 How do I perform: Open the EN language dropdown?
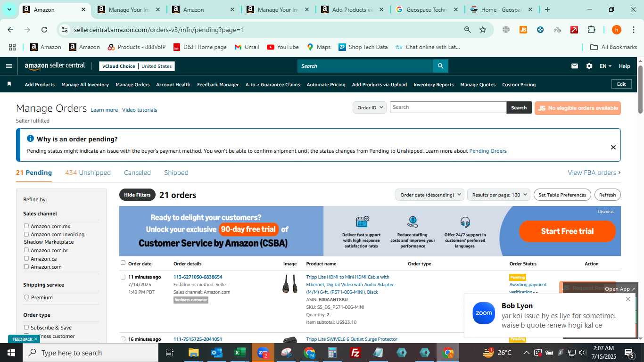coord(605,66)
